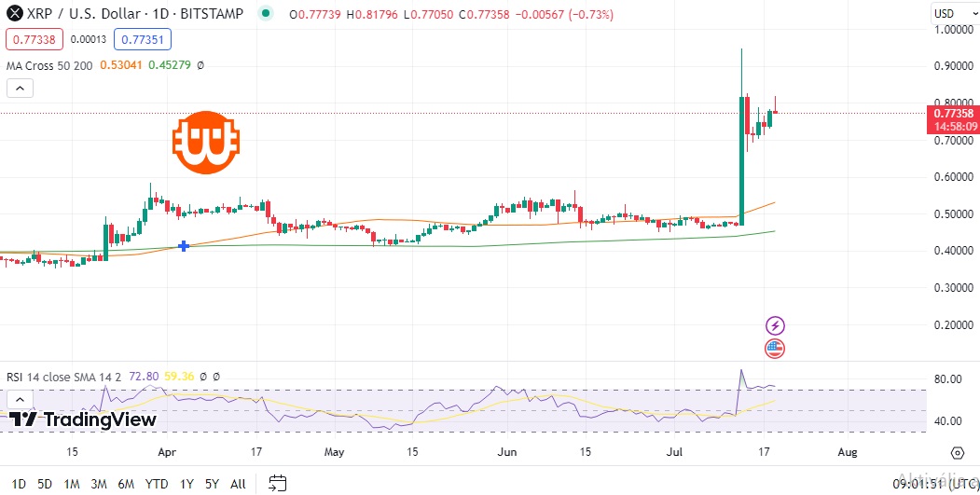Image resolution: width=980 pixels, height=495 pixels.
Task: Select the 5Y time range
Action: tap(213, 484)
